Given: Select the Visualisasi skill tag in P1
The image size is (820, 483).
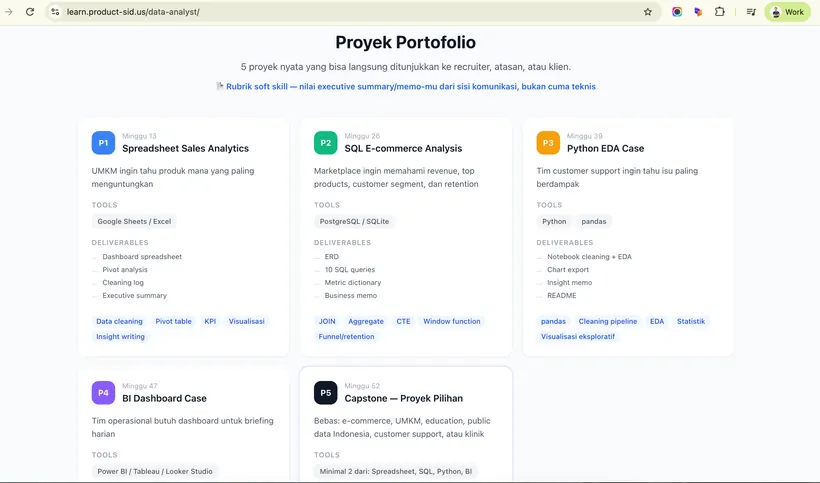Looking at the screenshot, I should 246,321.
